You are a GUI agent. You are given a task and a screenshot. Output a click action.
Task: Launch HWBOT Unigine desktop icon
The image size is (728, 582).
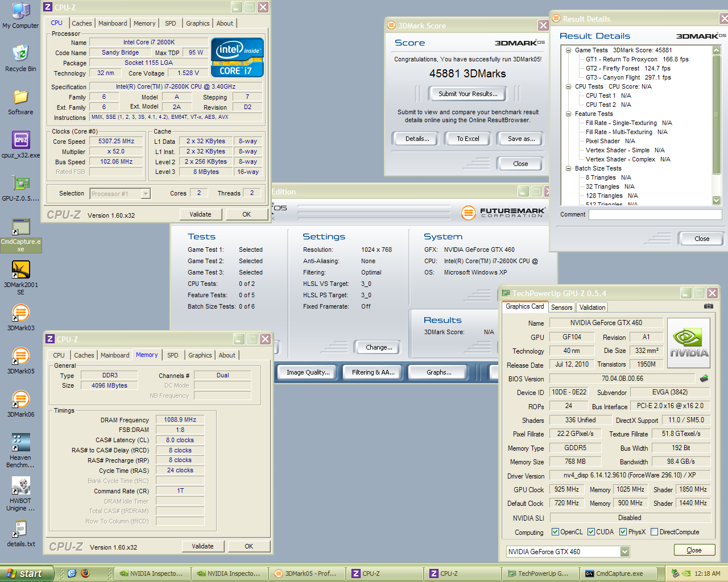[20, 493]
